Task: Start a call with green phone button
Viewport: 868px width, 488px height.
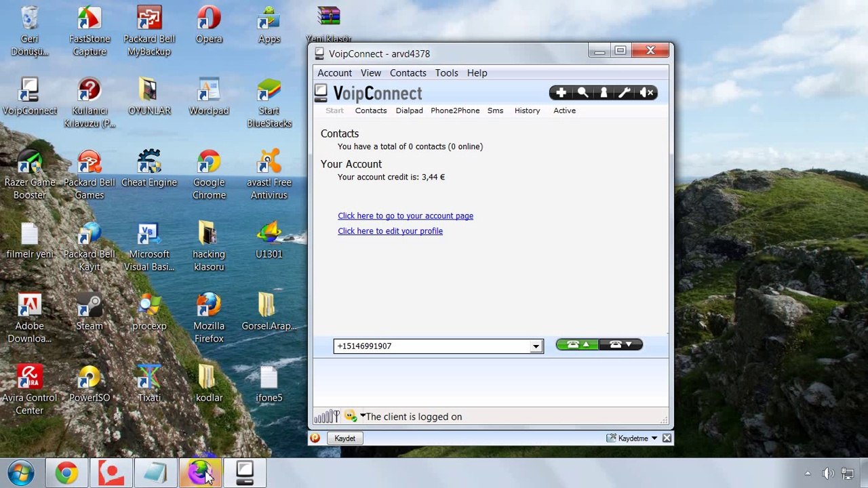Action: (577, 345)
